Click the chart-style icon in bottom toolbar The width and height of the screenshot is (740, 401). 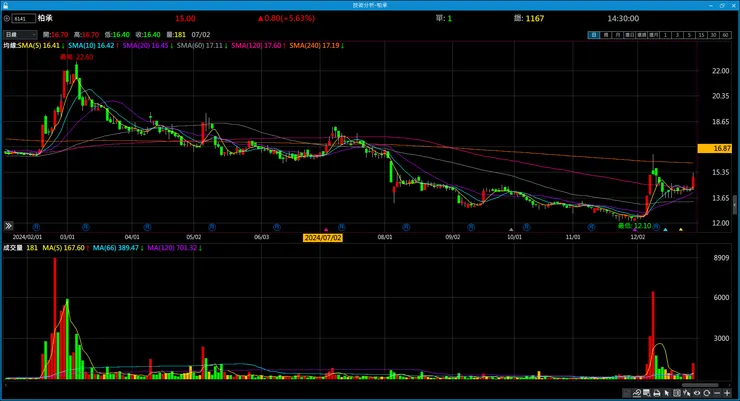coord(627,393)
